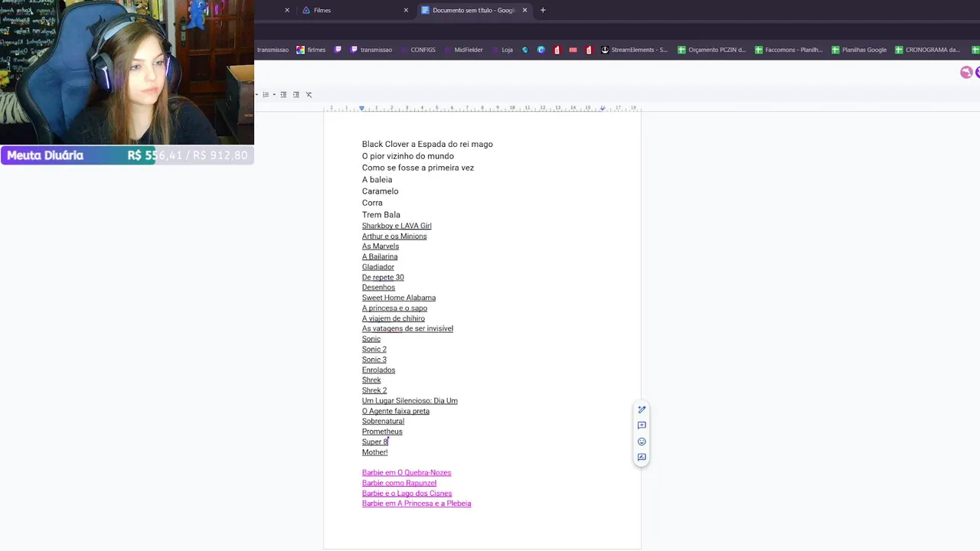Open the Sweet Home Alabama link

pyautogui.click(x=399, y=298)
